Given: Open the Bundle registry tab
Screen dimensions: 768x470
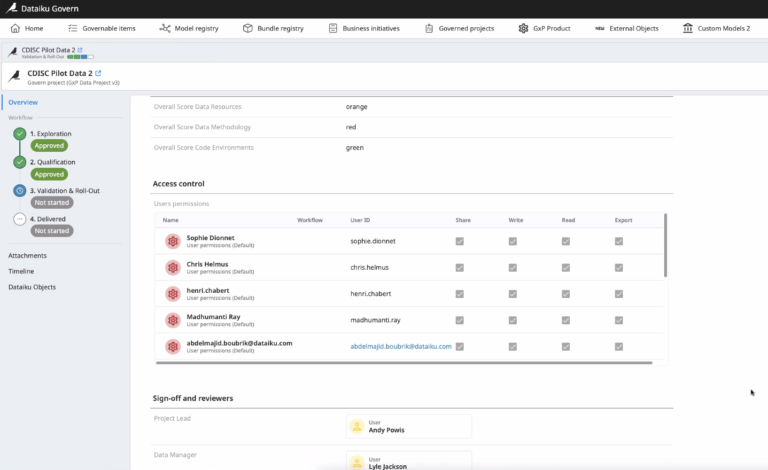Looking at the screenshot, I should tap(273, 28).
